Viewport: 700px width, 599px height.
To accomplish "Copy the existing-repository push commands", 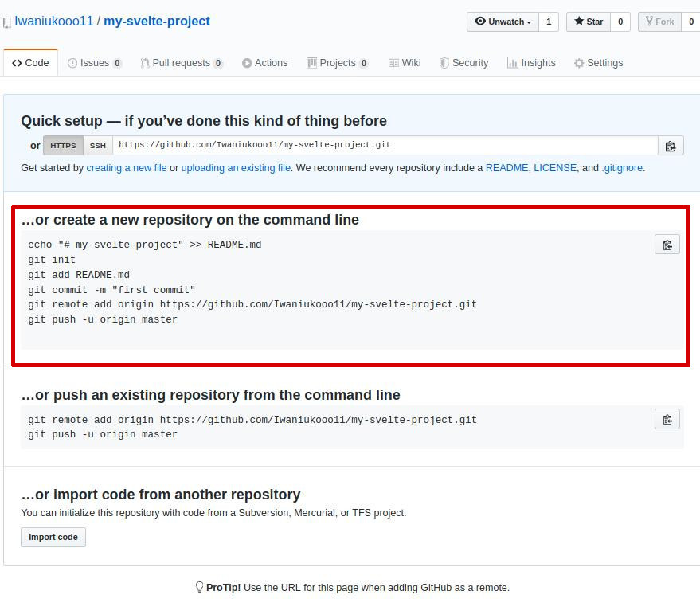I will [667, 419].
